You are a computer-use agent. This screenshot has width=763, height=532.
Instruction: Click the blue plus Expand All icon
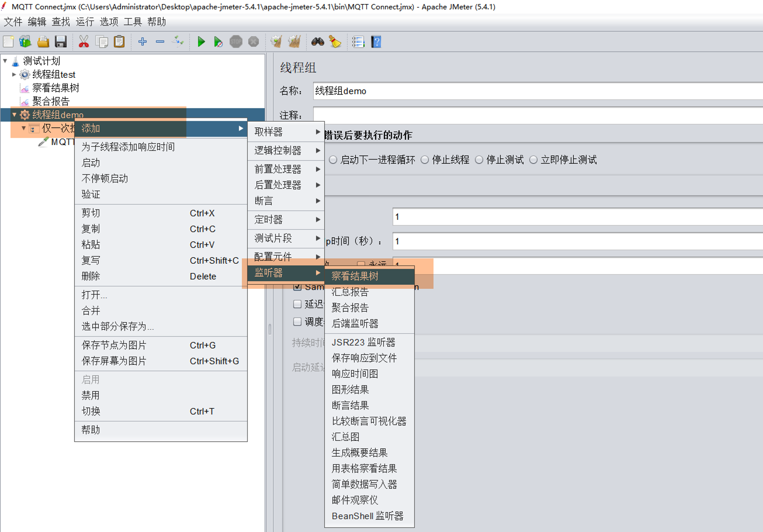pyautogui.click(x=142, y=42)
